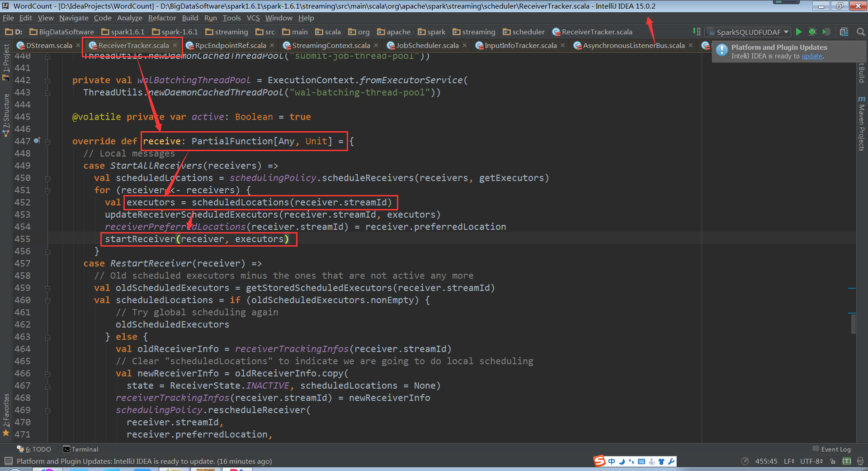Viewport: 868px width, 471px height.
Task: Click the override gutter marker on line 447
Action: [37, 141]
